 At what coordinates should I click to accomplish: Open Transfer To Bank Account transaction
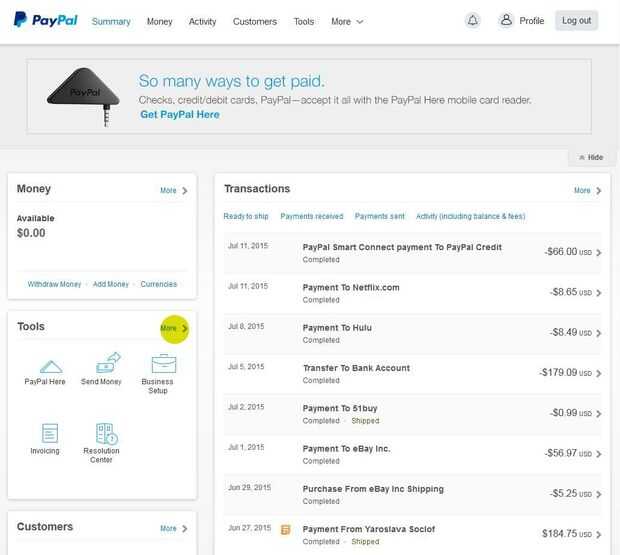(x=356, y=368)
